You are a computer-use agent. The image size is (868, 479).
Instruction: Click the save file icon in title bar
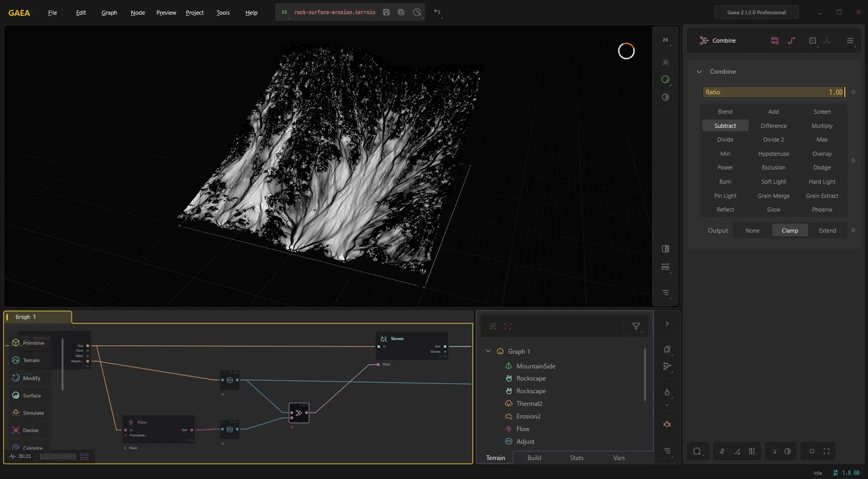(x=386, y=12)
